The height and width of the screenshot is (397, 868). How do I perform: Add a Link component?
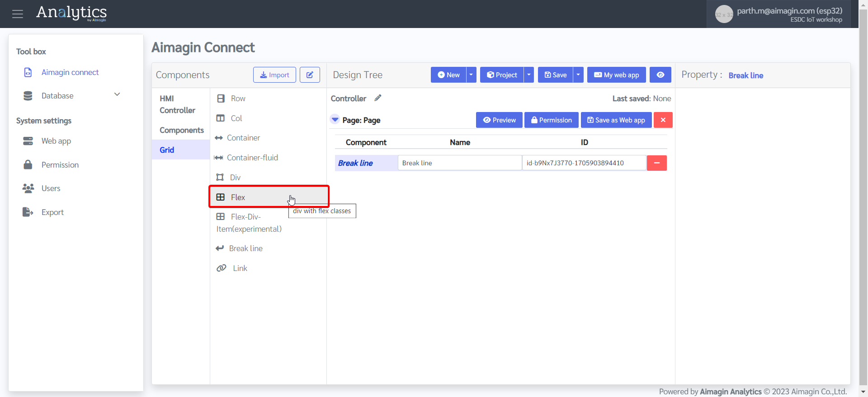point(268,268)
